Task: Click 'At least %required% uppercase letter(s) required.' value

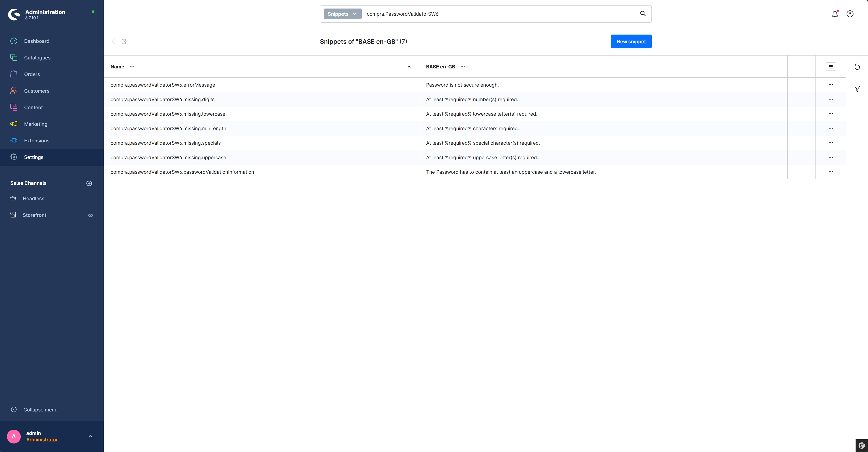Action: (482, 157)
